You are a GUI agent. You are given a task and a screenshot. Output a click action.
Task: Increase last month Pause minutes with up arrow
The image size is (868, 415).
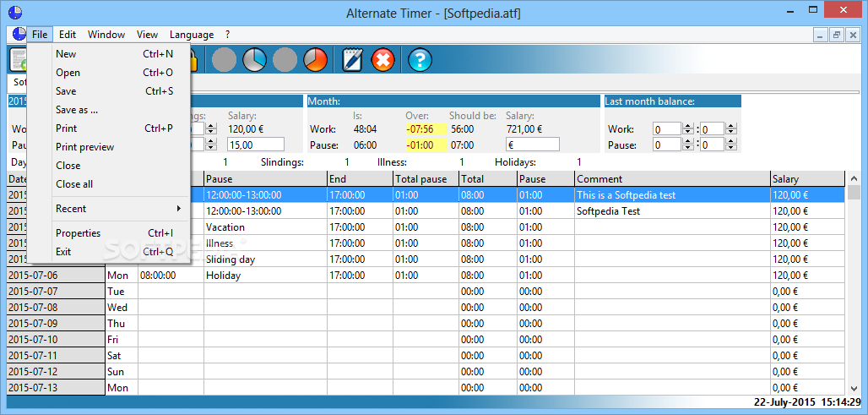(x=731, y=142)
